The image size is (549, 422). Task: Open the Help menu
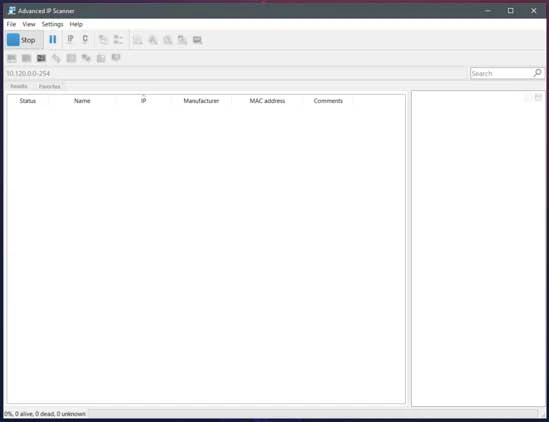click(x=76, y=24)
